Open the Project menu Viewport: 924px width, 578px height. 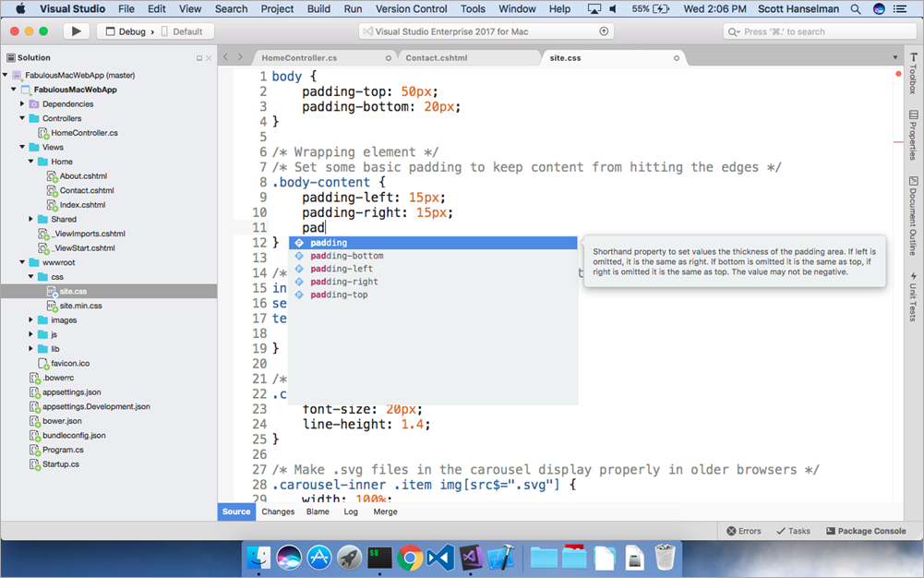[277, 9]
